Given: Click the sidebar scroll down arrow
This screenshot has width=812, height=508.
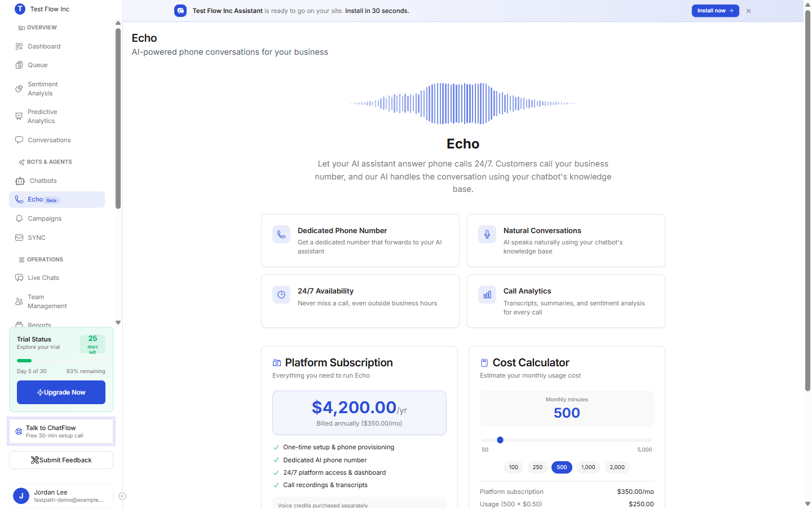Looking at the screenshot, I should (118, 323).
